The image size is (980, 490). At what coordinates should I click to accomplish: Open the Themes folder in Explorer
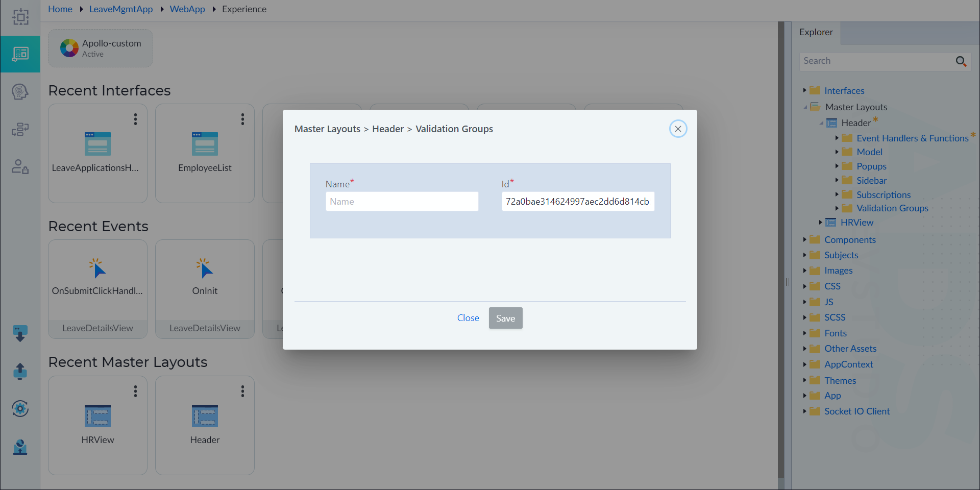840,380
